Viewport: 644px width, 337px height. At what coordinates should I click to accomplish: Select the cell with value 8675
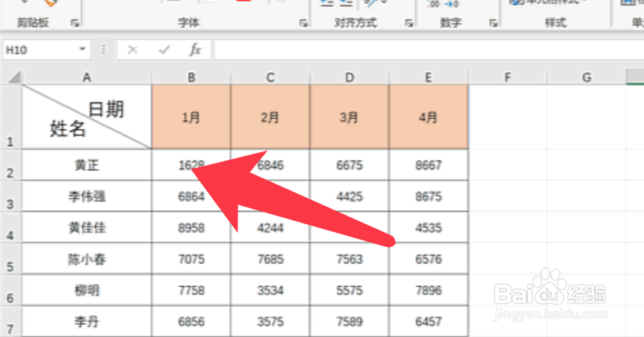[x=429, y=196]
